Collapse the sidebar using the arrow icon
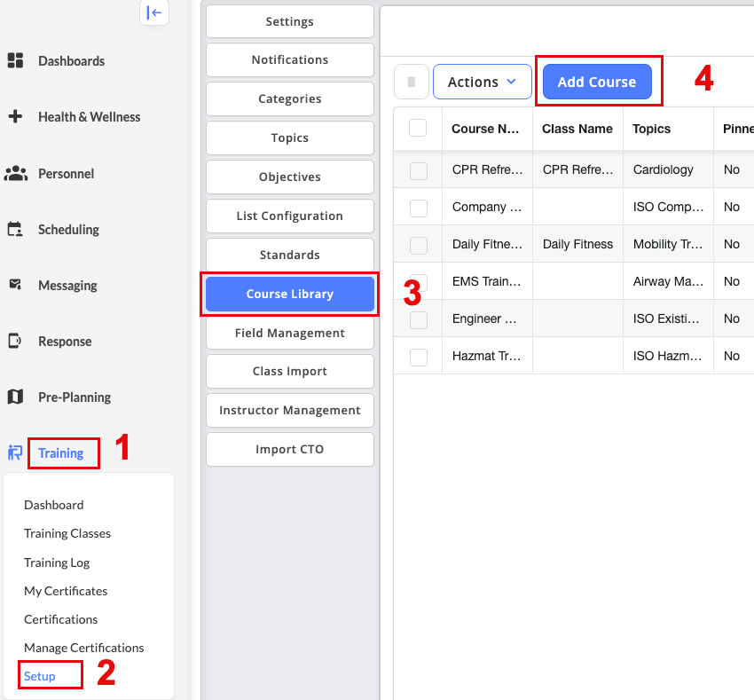 click(x=154, y=12)
